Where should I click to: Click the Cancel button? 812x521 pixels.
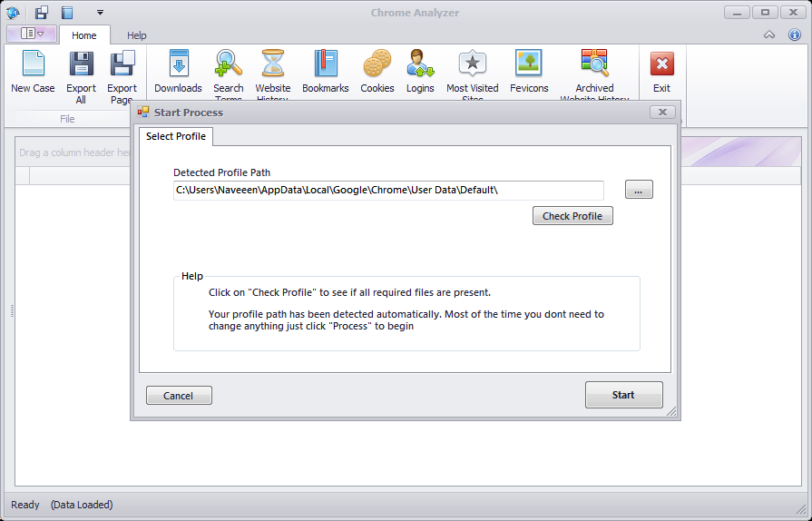179,395
